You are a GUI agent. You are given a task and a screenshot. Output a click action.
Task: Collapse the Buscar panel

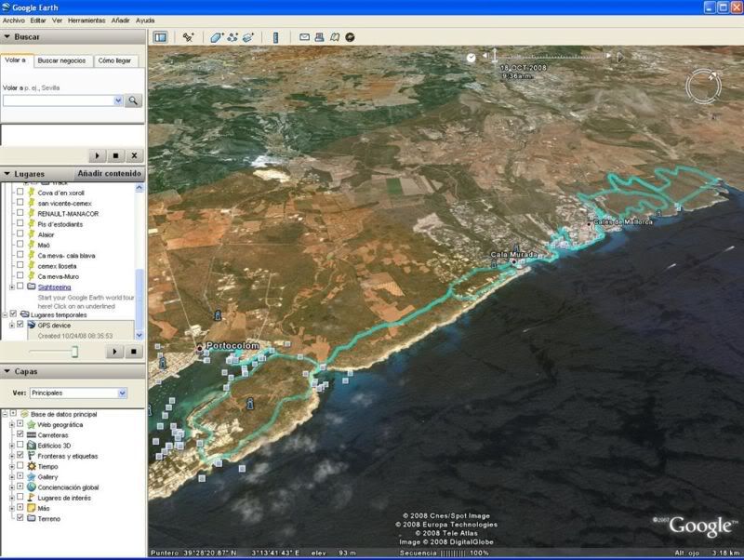pyautogui.click(x=7, y=36)
